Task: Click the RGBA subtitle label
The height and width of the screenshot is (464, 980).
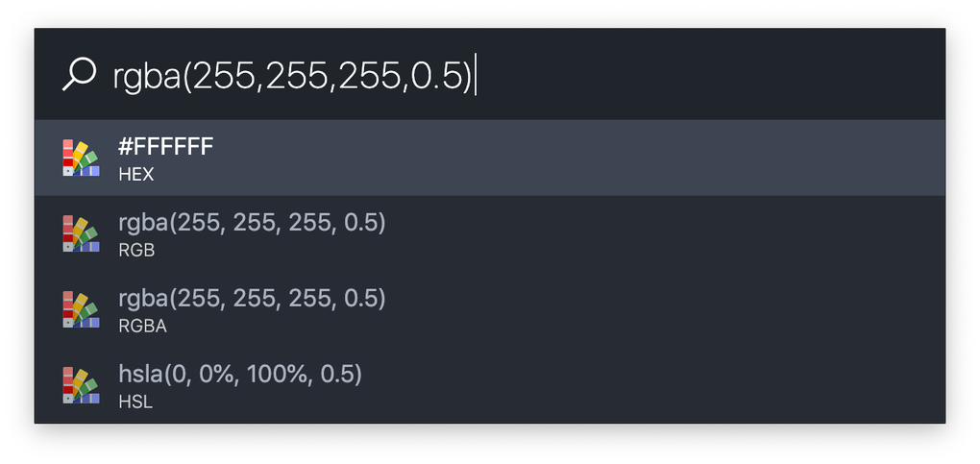Action: (x=142, y=327)
